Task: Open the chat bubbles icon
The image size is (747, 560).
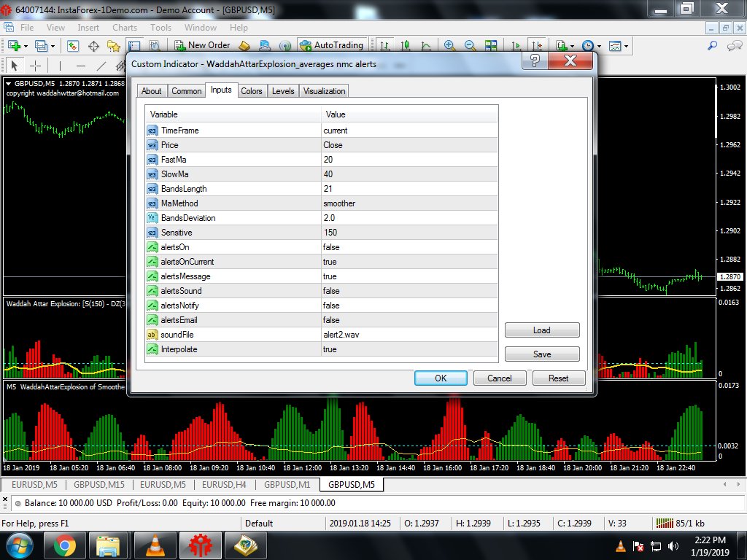Action: (735, 46)
